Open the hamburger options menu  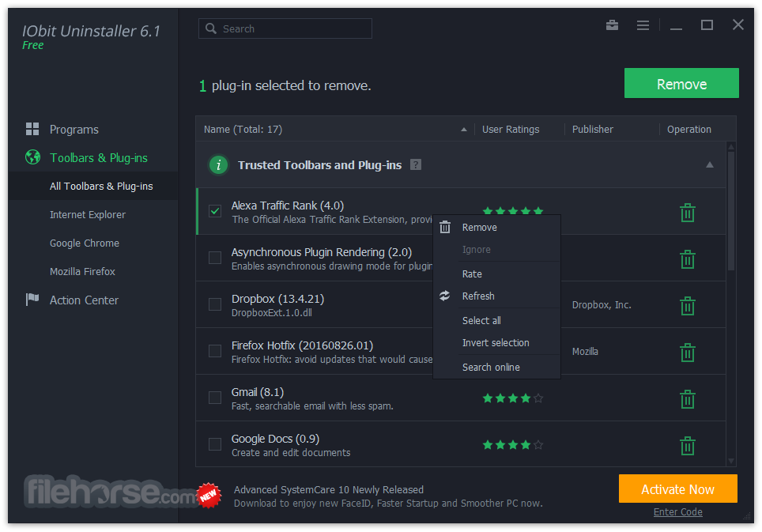[643, 25]
